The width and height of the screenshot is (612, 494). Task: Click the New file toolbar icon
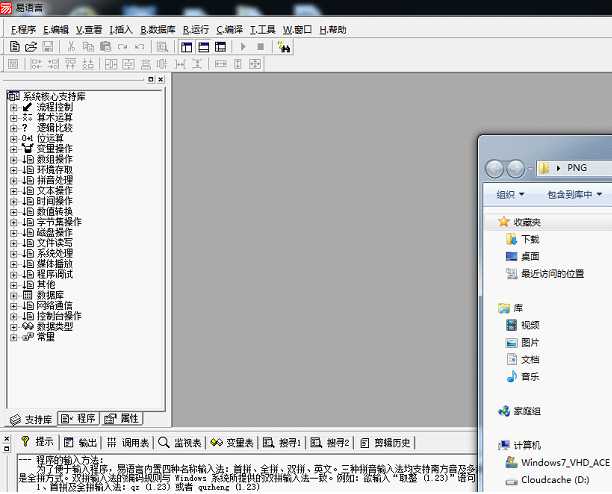click(14, 47)
